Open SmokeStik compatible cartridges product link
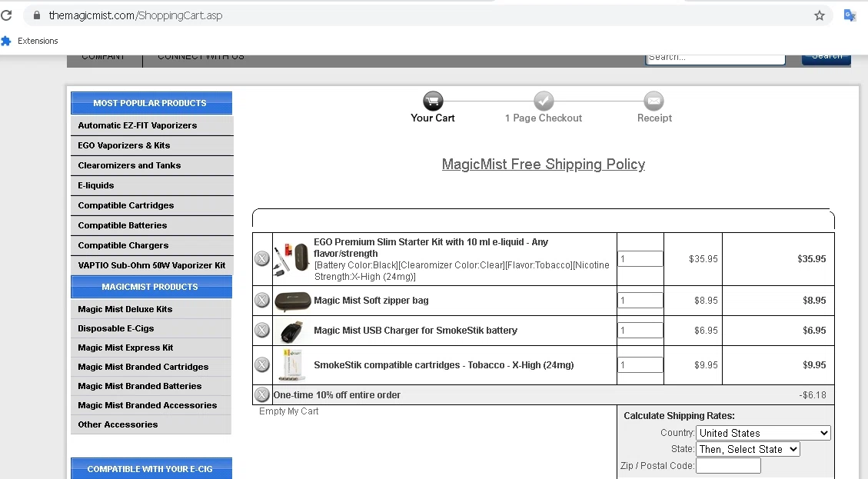This screenshot has height=479, width=868. (444, 365)
